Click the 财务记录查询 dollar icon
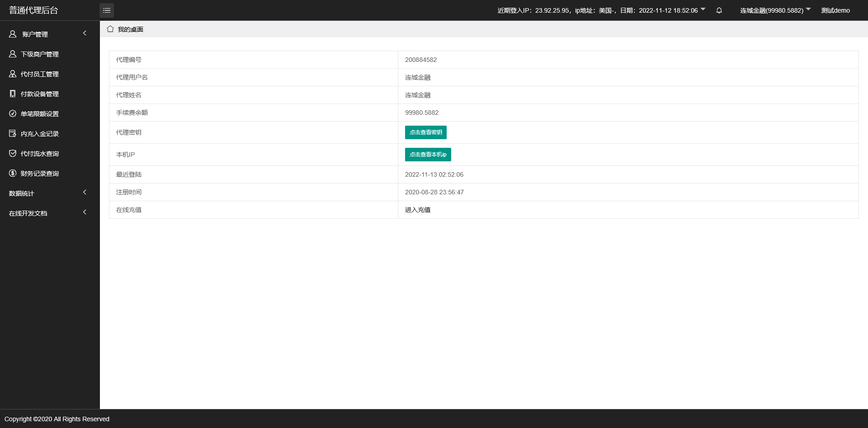Screen dimensions: 868x428 pyautogui.click(x=13, y=174)
